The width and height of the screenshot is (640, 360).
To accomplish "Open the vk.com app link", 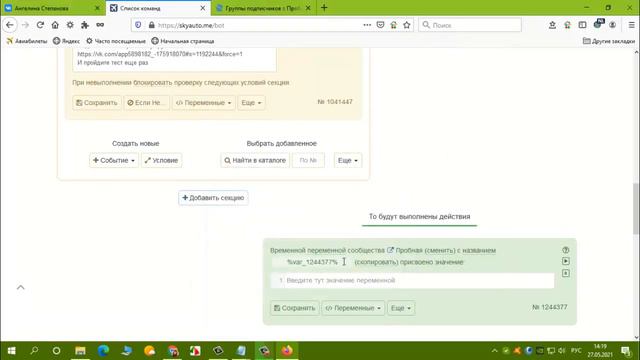I will tap(160, 54).
